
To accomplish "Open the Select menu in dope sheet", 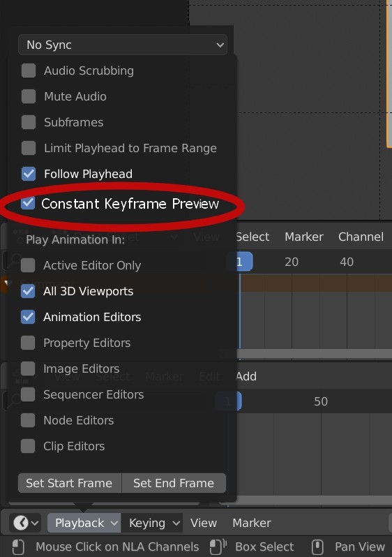I will click(252, 237).
